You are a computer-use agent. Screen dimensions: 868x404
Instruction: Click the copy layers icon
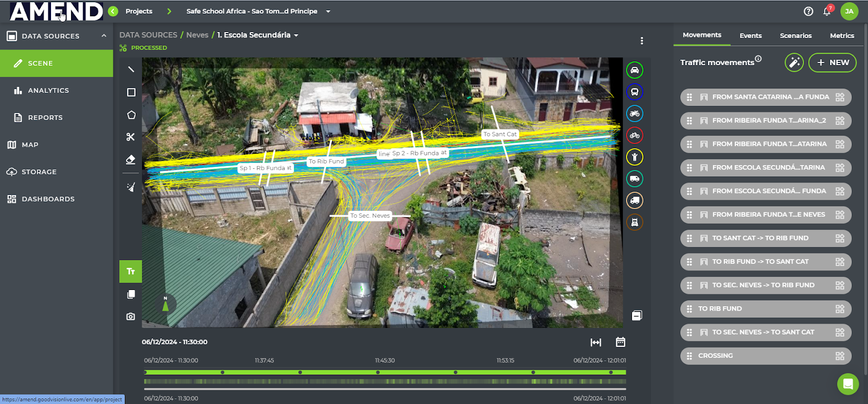point(131,294)
